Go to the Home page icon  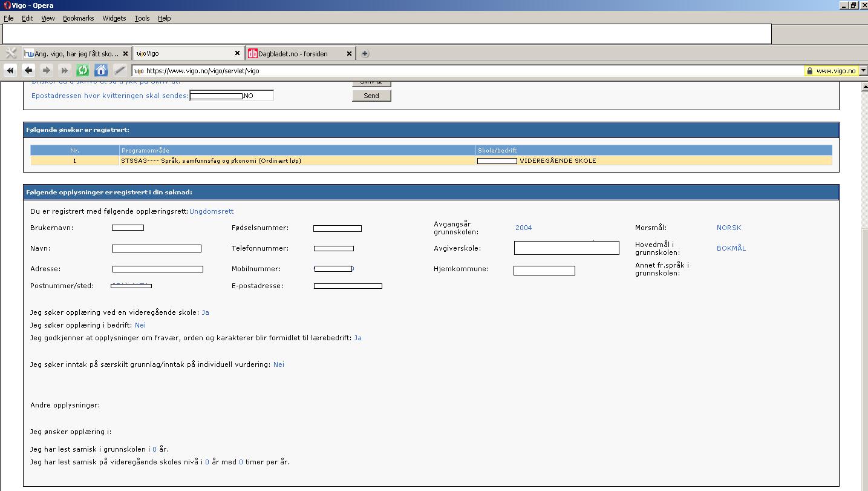[101, 70]
